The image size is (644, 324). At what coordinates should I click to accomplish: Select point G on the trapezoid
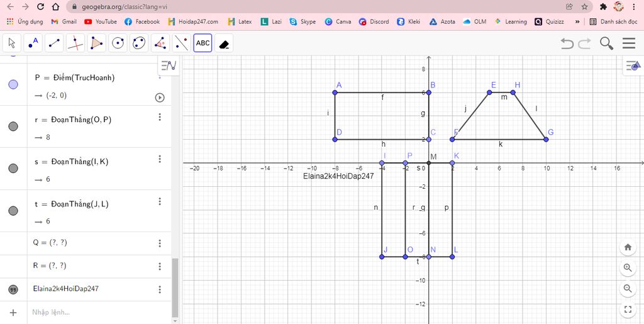tap(546, 139)
